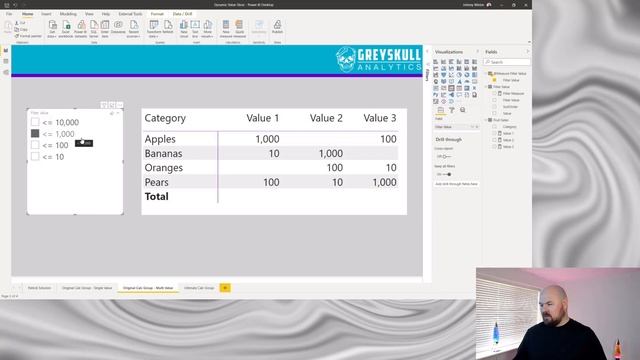Switch to Model view in the left sidebar
Screen dimensions: 640x360
point(6,72)
